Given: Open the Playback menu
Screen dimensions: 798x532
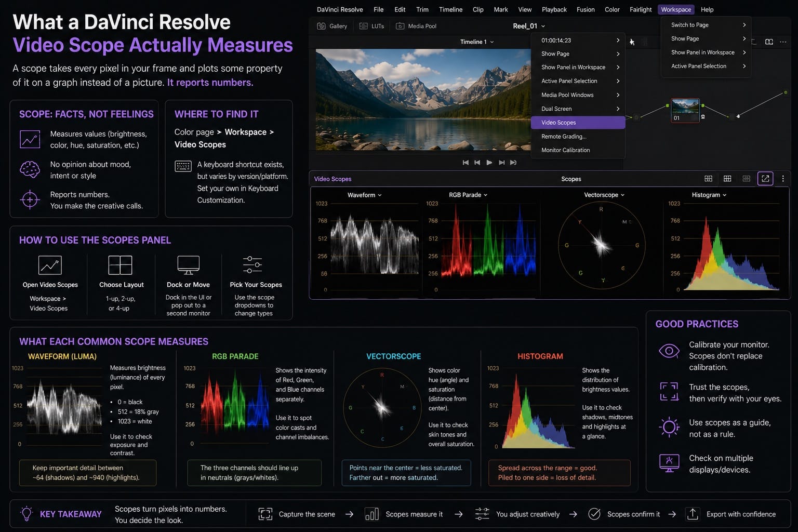Looking at the screenshot, I should coord(554,9).
